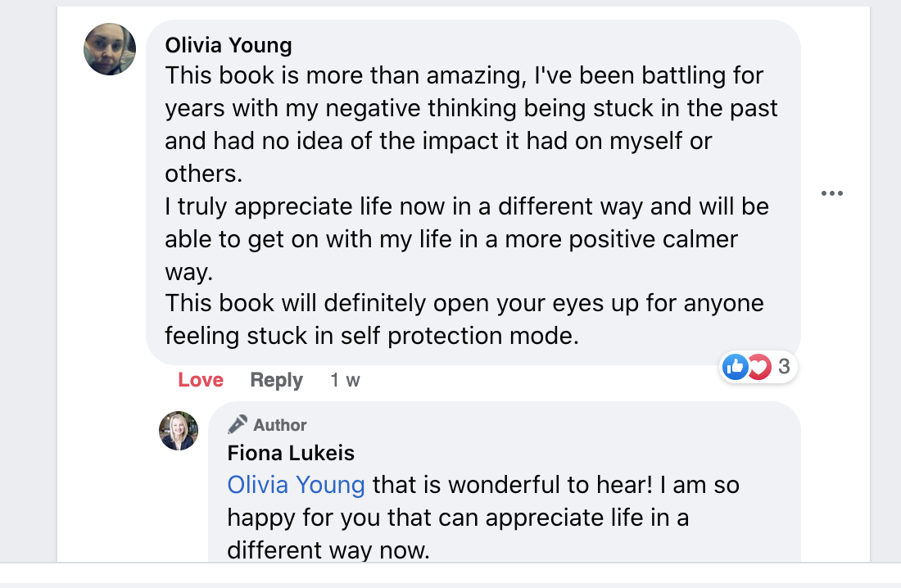Click the "Author" badge label
The image size is (901, 588).
coord(280,425)
